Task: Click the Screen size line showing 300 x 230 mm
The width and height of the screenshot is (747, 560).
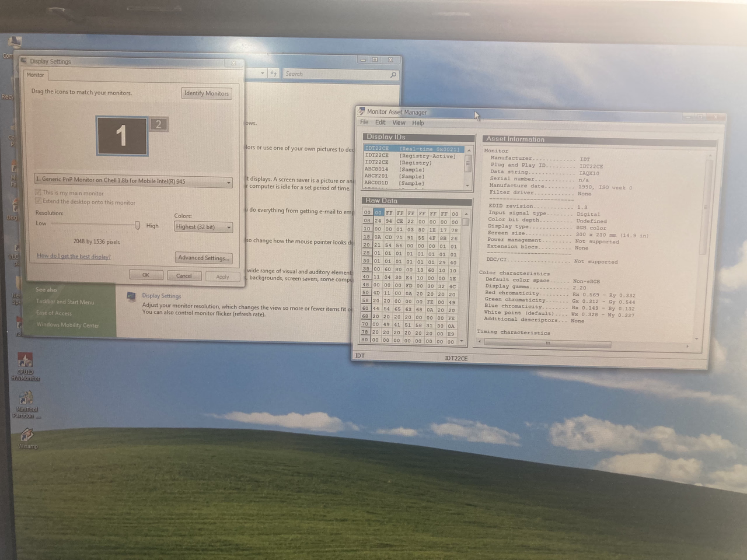Action: 568,234
